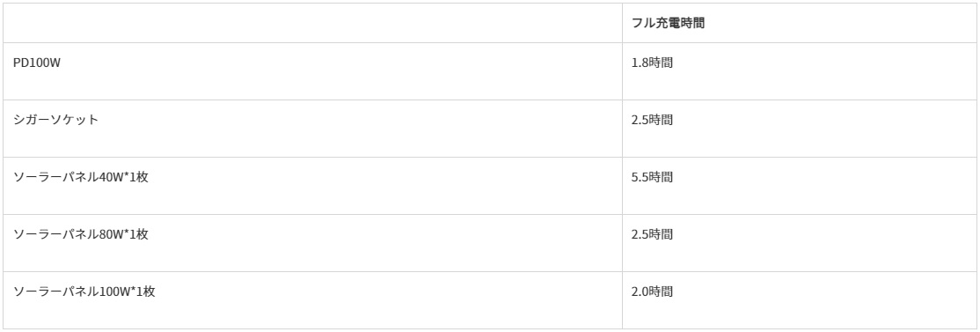980x332 pixels.
Task: Click the 2.5時間 cell beside ソーラーパネル80W
Action: pos(652,234)
